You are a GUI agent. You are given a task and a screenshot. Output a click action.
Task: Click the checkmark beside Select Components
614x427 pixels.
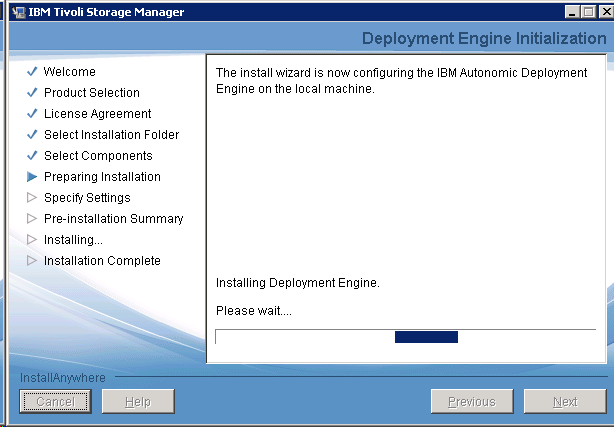[x=32, y=156]
